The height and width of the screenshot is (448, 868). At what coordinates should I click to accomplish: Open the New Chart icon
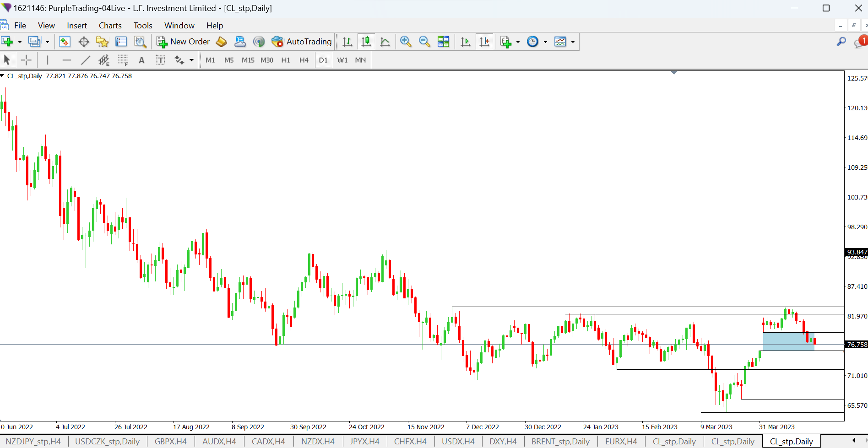click(7, 42)
